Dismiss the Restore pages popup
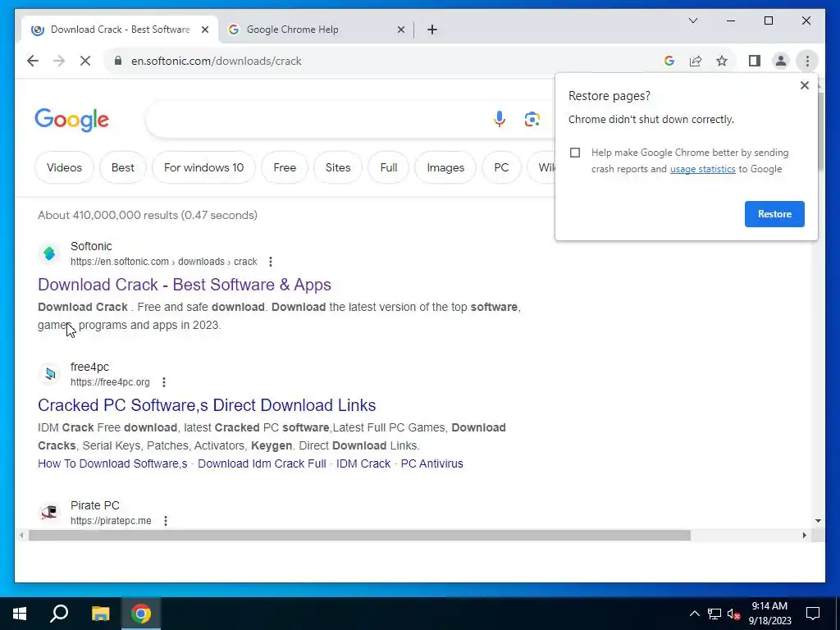This screenshot has width=840, height=630. coord(804,85)
